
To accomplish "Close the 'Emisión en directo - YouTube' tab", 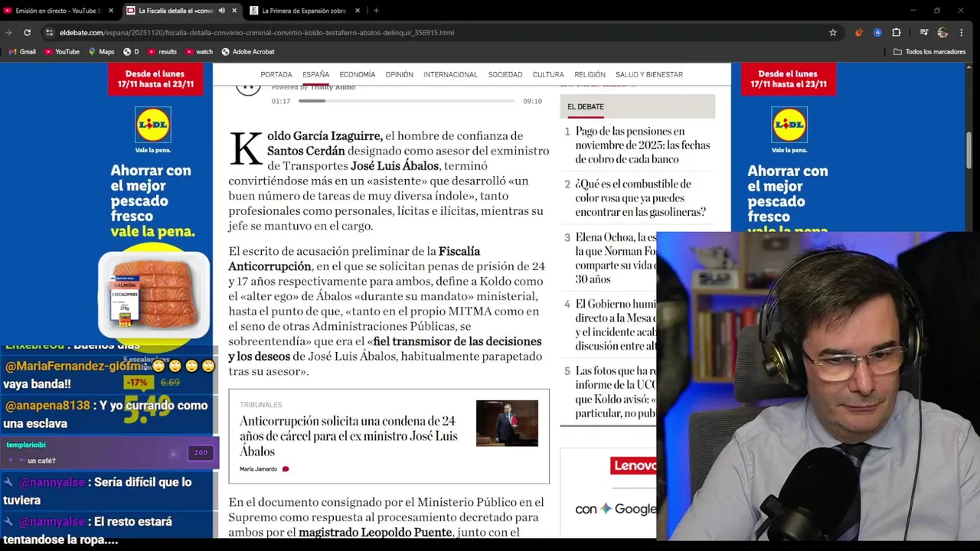I will (x=111, y=11).
